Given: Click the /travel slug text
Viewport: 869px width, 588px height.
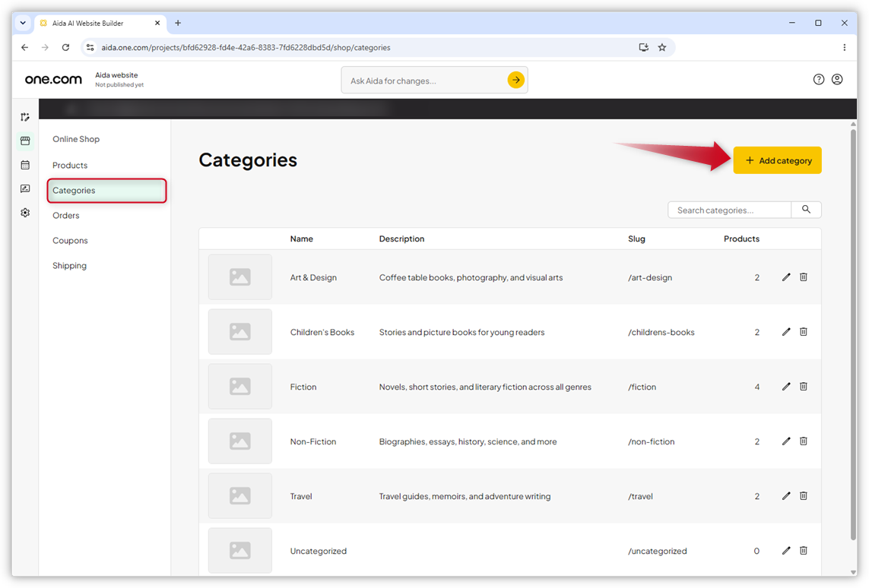Looking at the screenshot, I should (640, 497).
